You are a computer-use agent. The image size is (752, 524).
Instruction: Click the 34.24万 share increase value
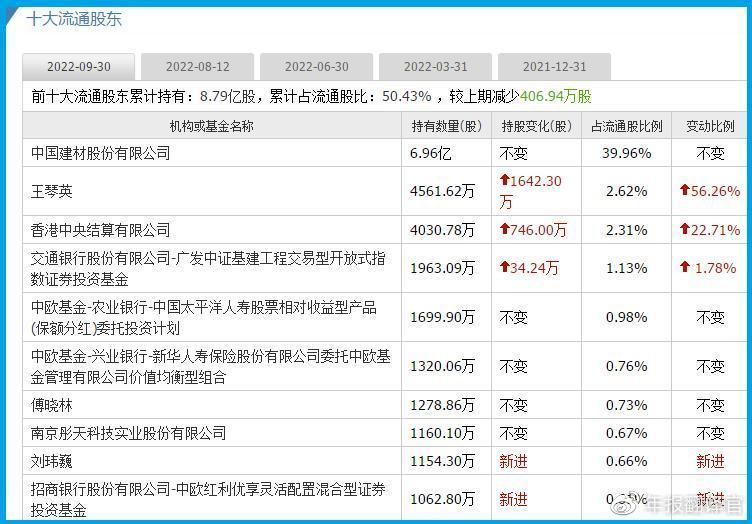coord(534,268)
